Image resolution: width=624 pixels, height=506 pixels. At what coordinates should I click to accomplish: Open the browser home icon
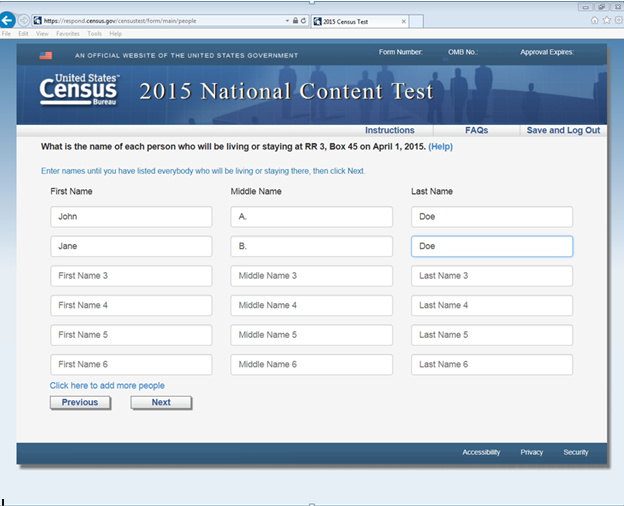(x=595, y=20)
